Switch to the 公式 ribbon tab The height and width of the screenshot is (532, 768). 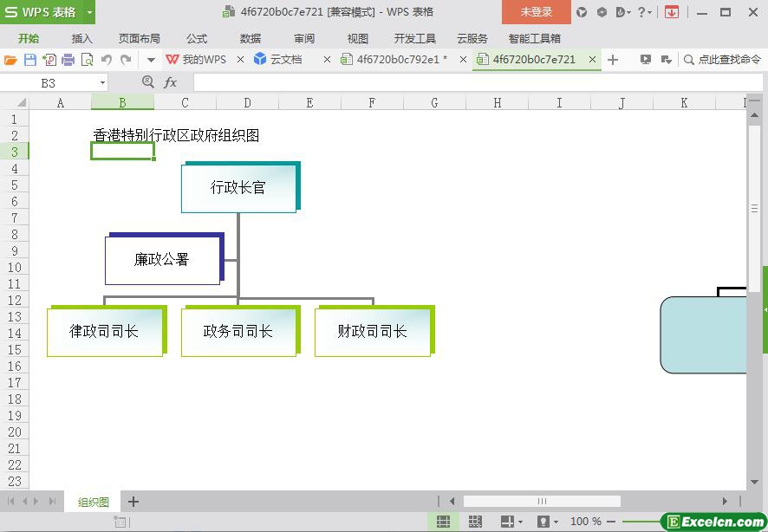pyautogui.click(x=197, y=38)
